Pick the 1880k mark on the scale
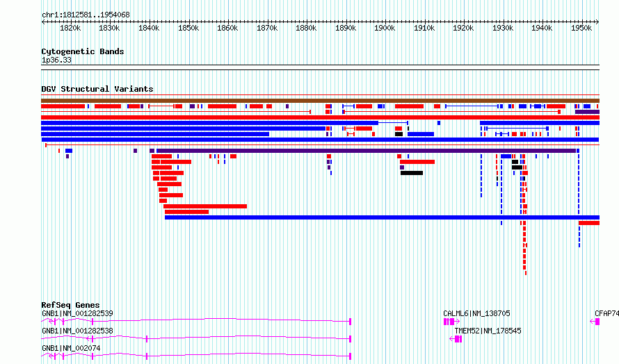Image resolution: width=619 pixels, height=364 pixels. [x=306, y=28]
